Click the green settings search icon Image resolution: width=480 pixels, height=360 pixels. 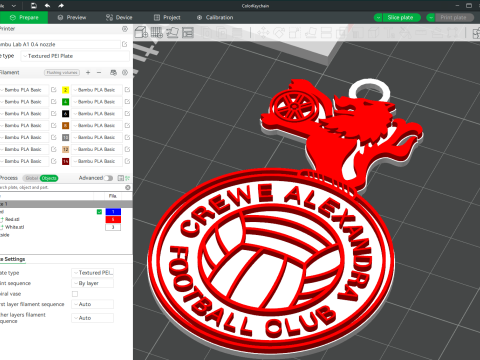[x=128, y=178]
